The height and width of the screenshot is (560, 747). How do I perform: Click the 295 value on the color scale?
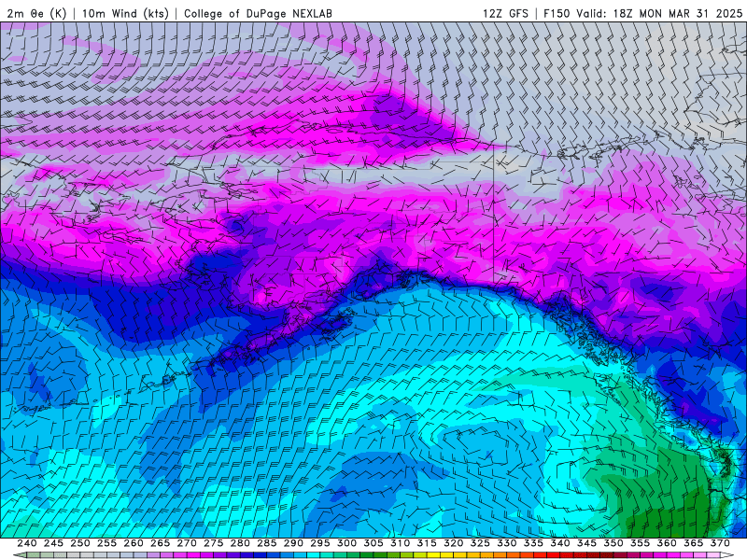[320, 543]
